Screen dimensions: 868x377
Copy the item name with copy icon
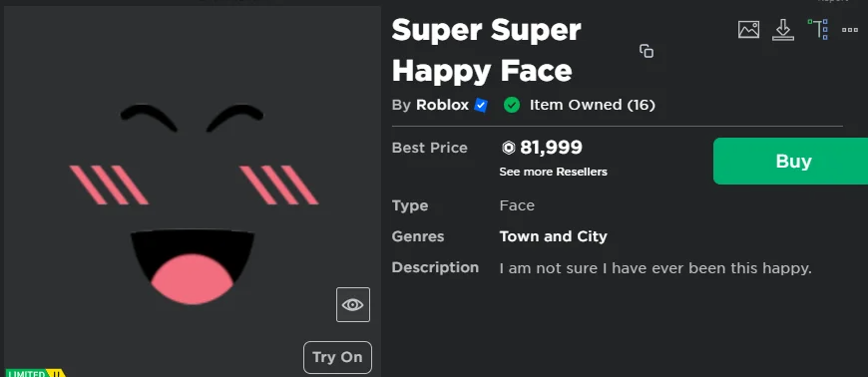pos(647,51)
